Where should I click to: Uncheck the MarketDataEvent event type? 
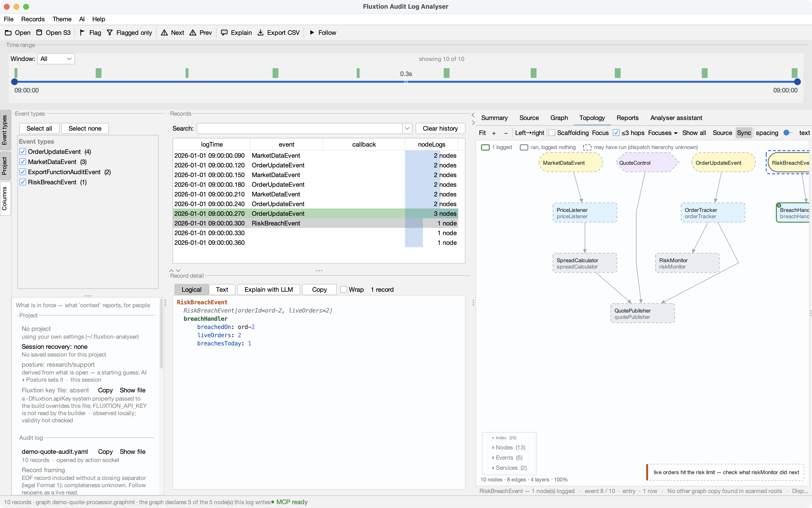point(23,162)
